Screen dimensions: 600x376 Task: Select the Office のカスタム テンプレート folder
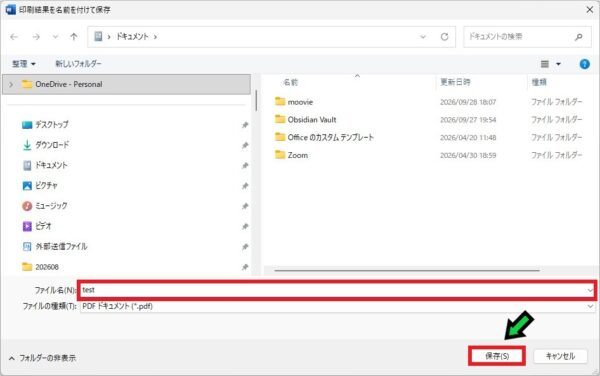click(x=331, y=137)
